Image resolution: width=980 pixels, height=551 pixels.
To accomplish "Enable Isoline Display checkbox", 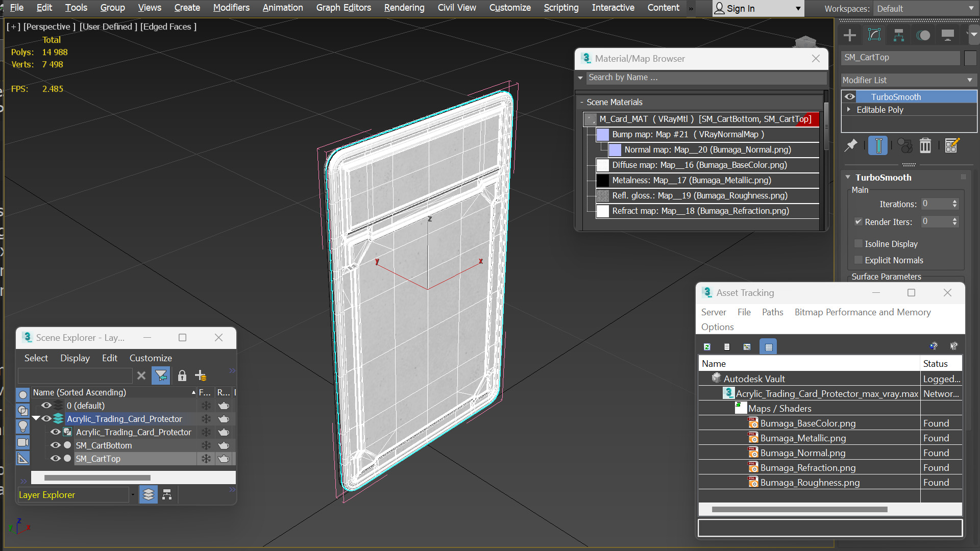I will (x=859, y=244).
